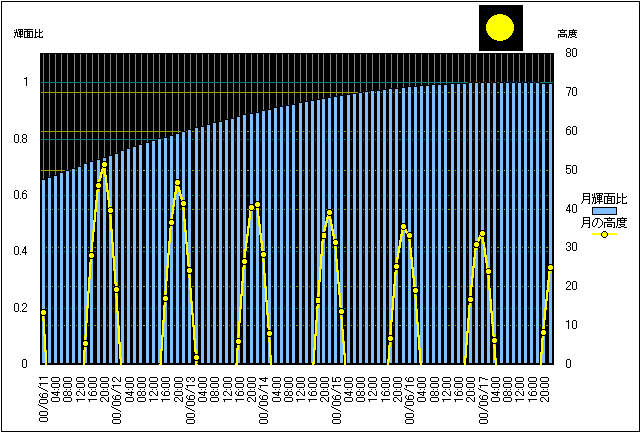
Task: Click the first altitude marker at left edge
Action: tap(43, 313)
